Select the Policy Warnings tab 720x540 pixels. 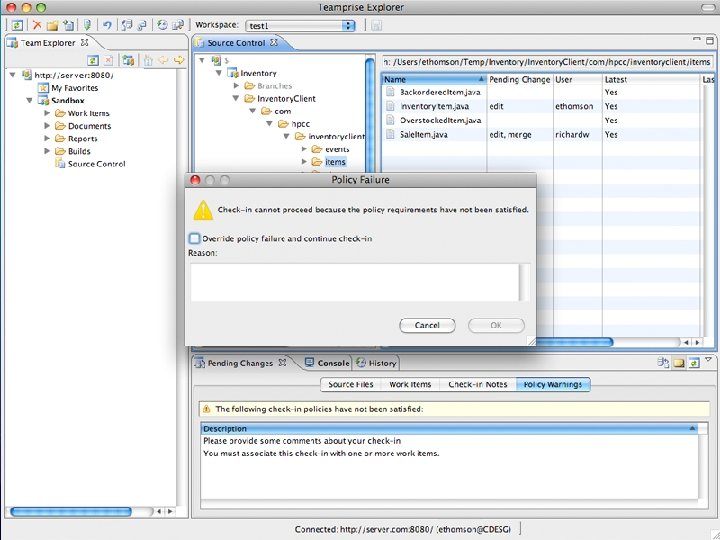[553, 384]
